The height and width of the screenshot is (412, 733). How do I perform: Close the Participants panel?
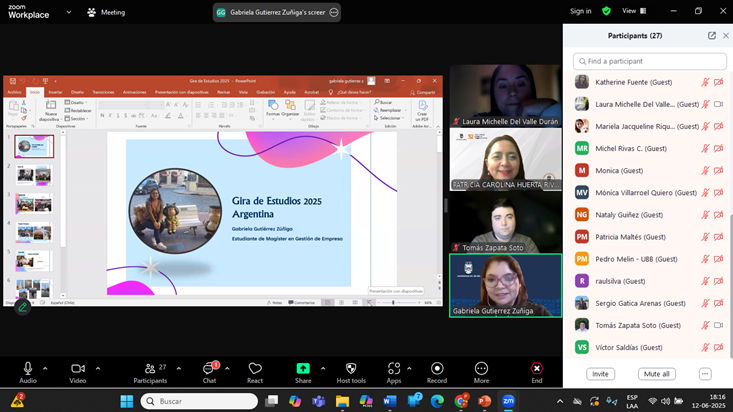click(x=726, y=36)
